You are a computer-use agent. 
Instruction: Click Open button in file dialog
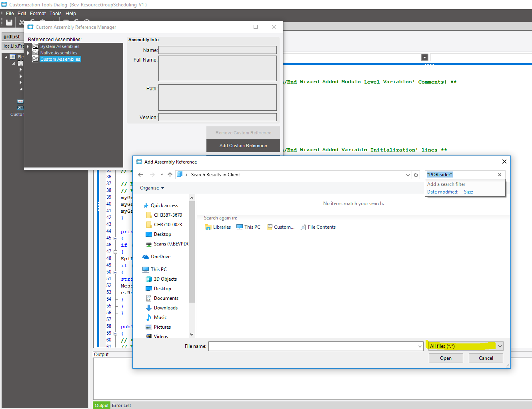pos(446,358)
